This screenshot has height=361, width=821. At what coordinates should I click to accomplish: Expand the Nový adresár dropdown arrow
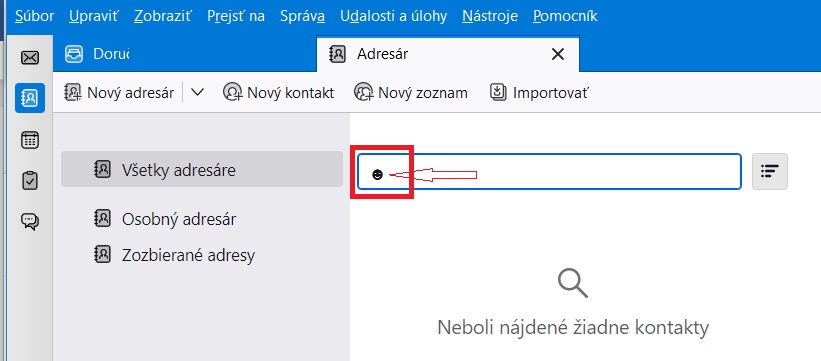tap(197, 93)
